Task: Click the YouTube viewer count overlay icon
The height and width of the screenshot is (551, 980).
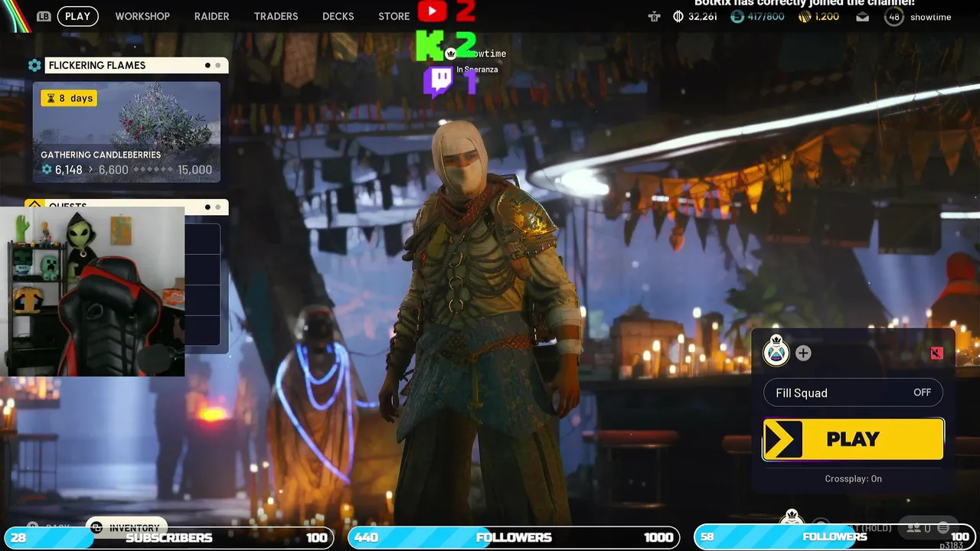Action: 433,11
